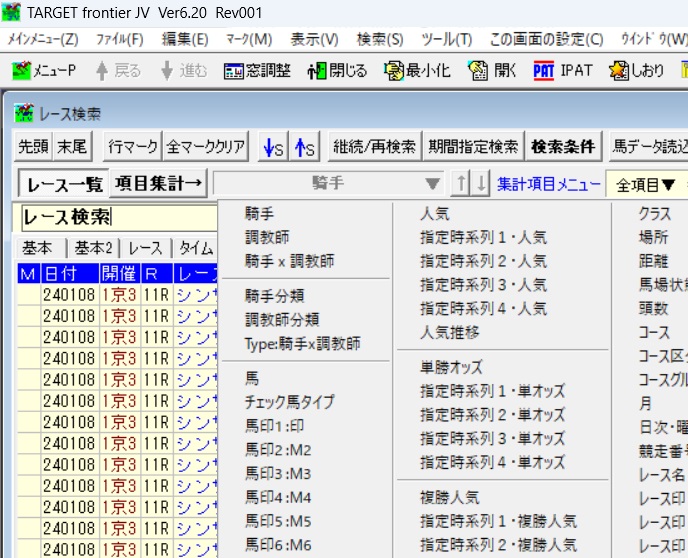Choose 頭数 list item
This screenshot has width=688, height=558.
(653, 309)
